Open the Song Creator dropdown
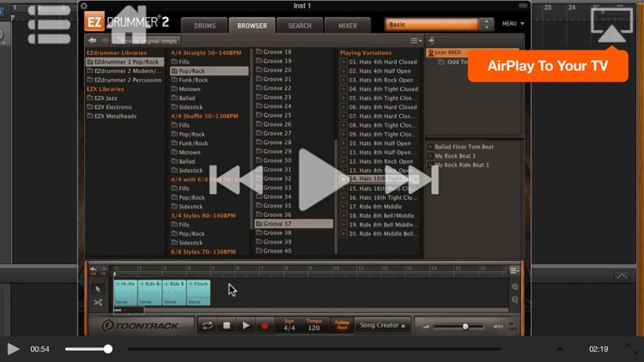This screenshot has height=362, width=644. [x=382, y=325]
